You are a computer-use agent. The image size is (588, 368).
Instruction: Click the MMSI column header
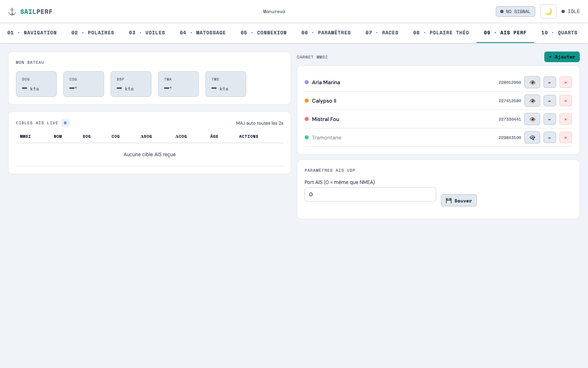pyautogui.click(x=25, y=137)
